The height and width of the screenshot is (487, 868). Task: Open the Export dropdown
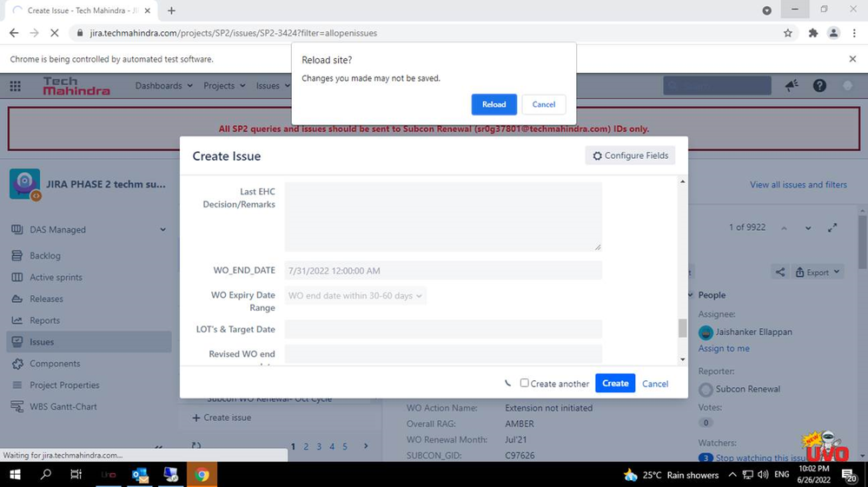tap(818, 272)
